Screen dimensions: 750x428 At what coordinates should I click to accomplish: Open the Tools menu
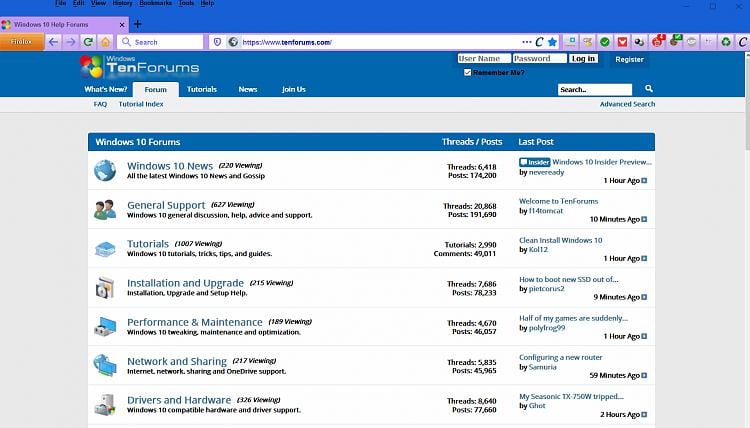click(186, 3)
